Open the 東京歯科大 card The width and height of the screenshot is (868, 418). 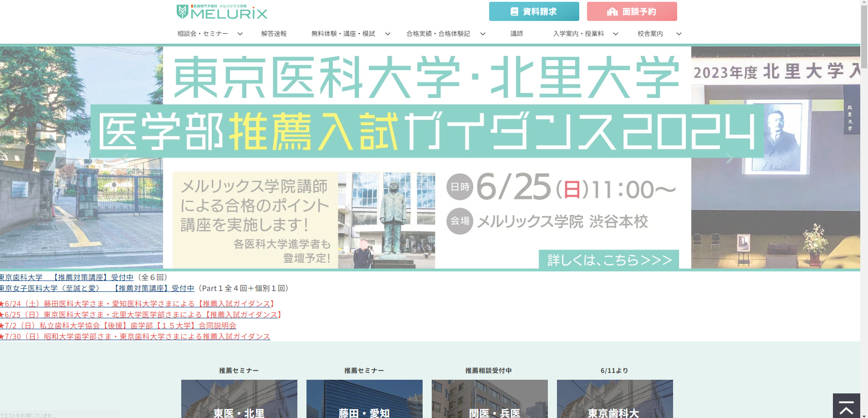click(615, 399)
